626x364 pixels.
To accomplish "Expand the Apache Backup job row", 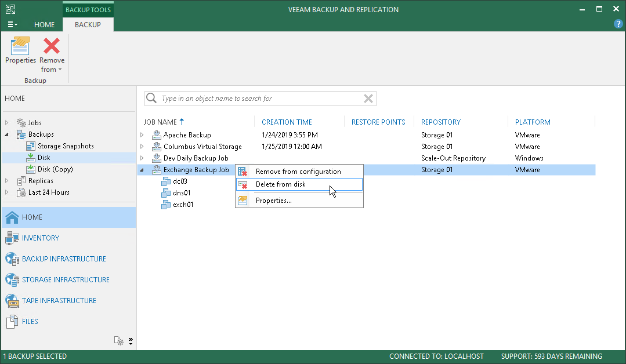I will tap(142, 135).
